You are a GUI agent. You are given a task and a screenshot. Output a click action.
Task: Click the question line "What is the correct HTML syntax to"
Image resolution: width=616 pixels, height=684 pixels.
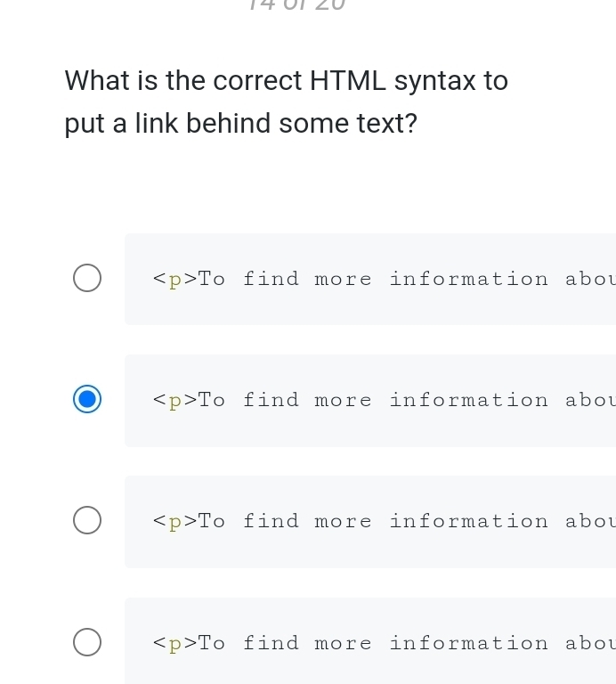pyautogui.click(x=287, y=81)
